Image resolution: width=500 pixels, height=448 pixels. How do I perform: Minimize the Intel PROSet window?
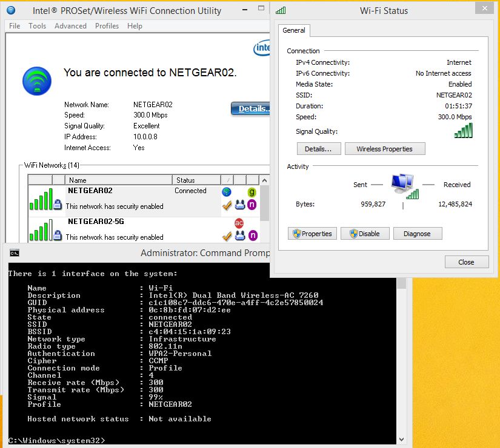245,10
